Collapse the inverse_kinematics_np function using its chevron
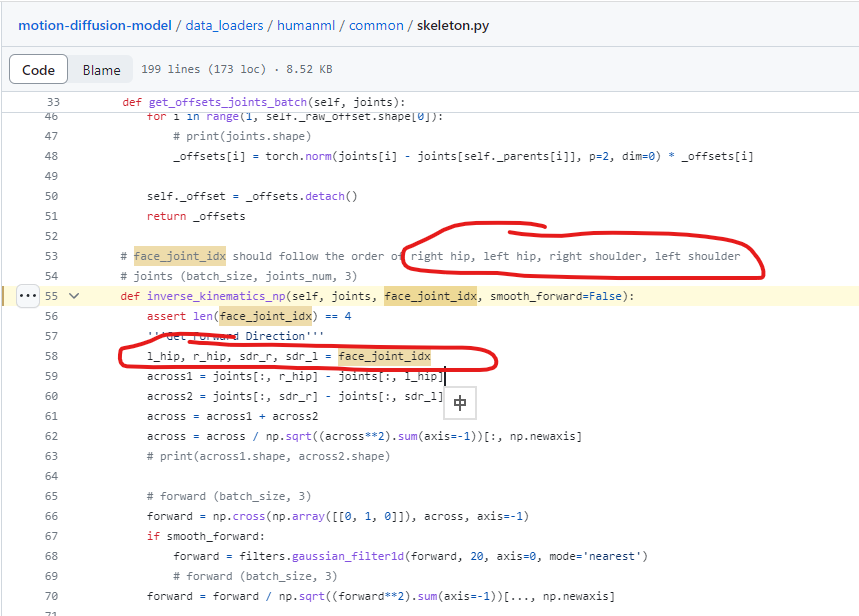The width and height of the screenshot is (859, 616). point(73,296)
